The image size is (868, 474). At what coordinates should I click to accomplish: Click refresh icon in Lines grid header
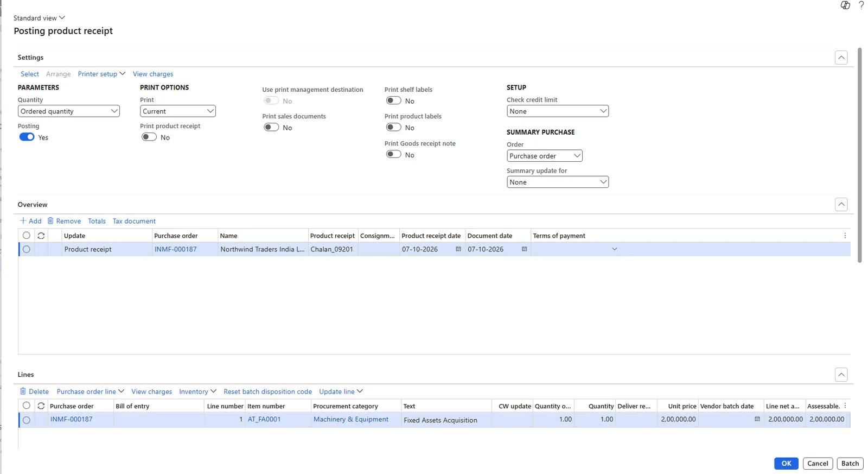41,406
